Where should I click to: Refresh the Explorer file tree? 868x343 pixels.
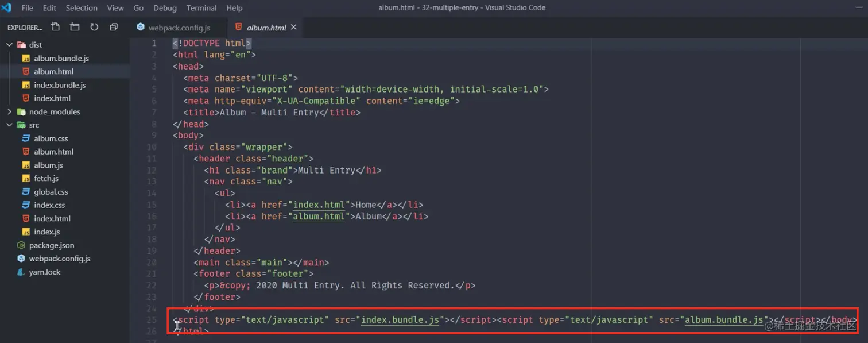tap(94, 27)
